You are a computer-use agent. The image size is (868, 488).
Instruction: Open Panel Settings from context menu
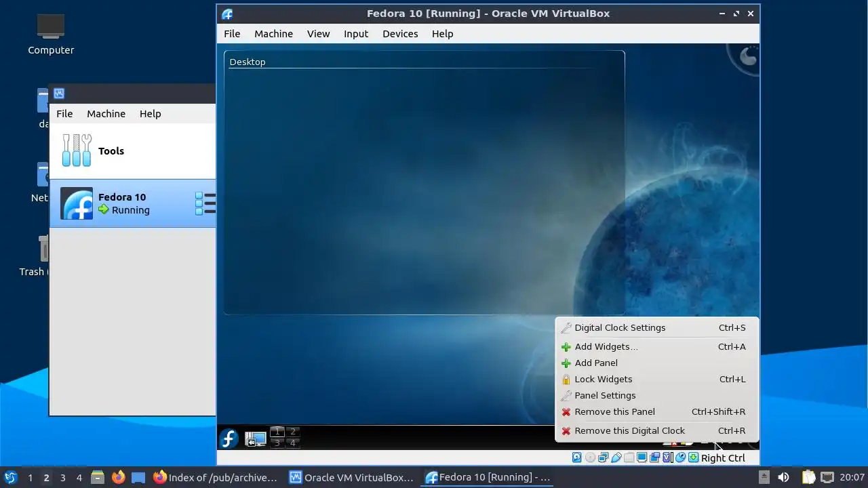(656, 395)
